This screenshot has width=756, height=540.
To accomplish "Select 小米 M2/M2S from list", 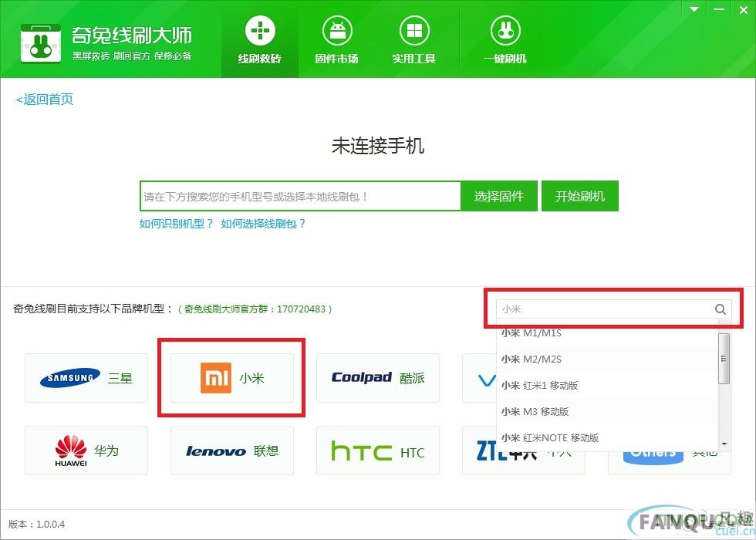I will [x=607, y=359].
